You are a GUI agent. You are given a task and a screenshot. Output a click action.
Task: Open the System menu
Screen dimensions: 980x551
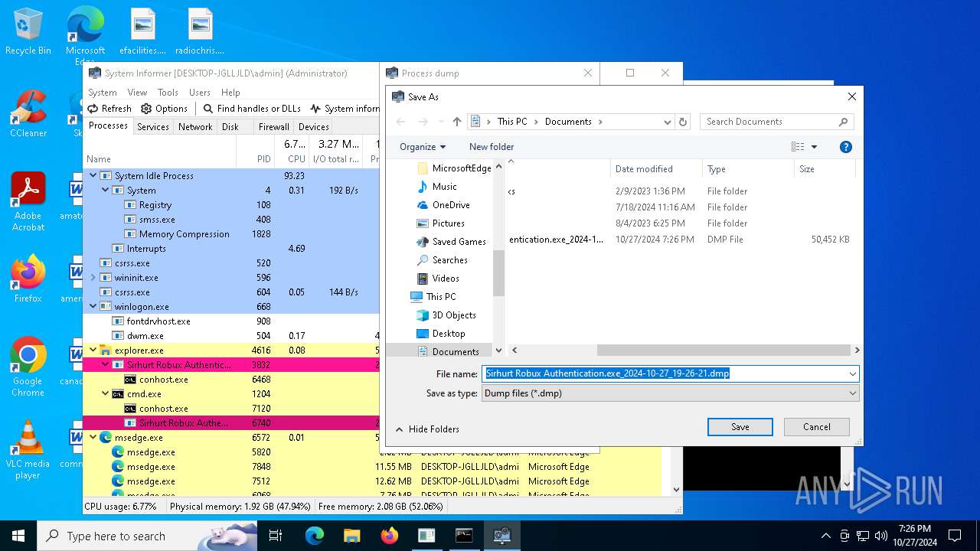click(x=103, y=92)
